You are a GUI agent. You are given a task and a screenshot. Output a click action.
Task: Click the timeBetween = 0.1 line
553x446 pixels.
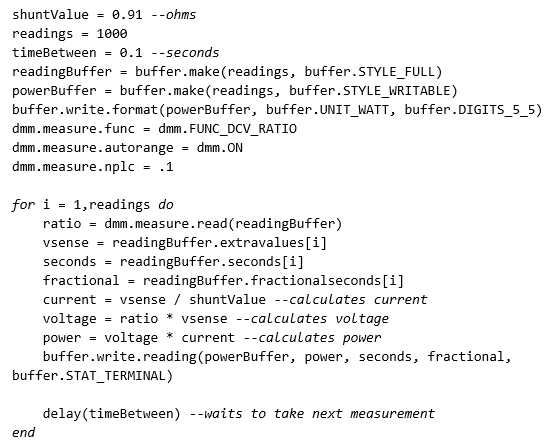(x=116, y=53)
